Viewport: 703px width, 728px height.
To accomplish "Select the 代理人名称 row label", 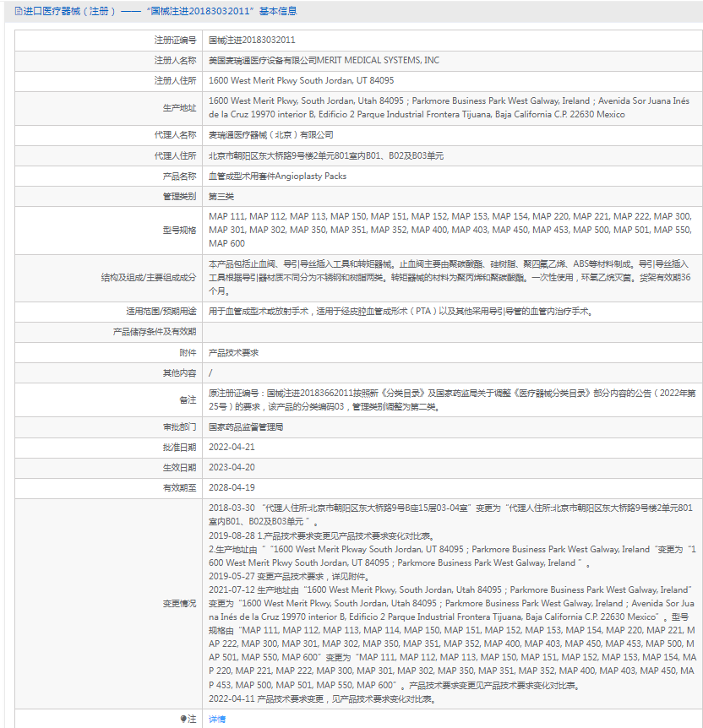I will pyautogui.click(x=175, y=135).
